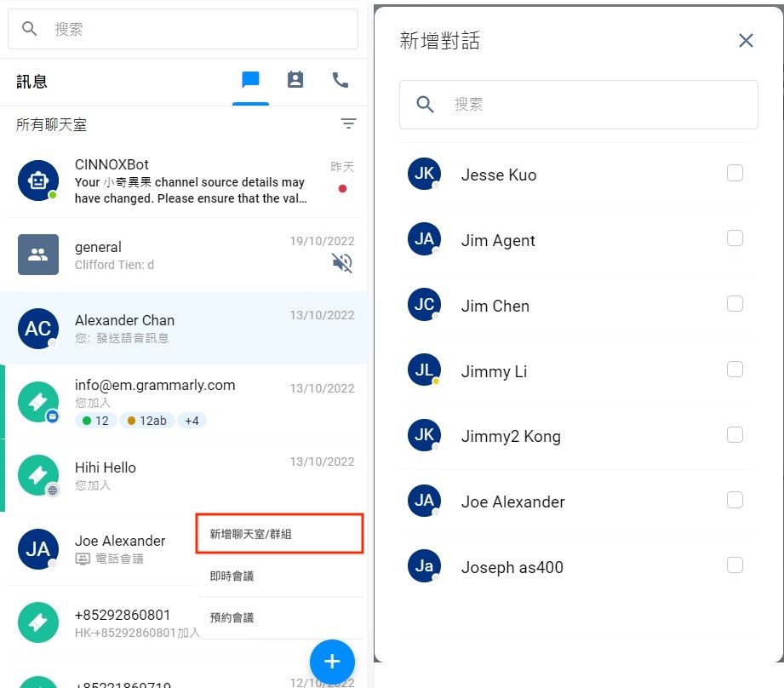Click the info@em.grammarly.com ticket avatar
This screenshot has width=784, height=688.
pos(38,402)
